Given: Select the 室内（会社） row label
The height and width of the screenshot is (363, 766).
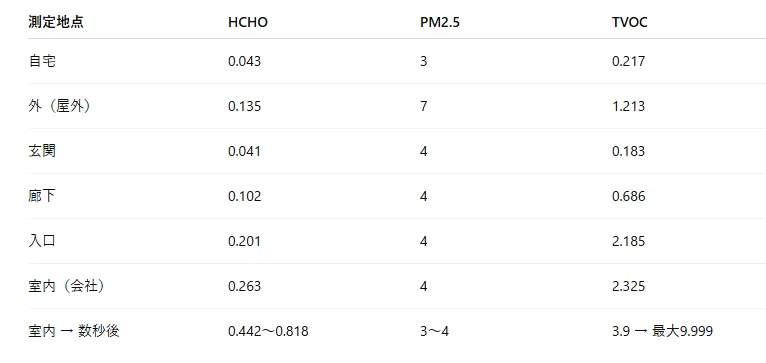Looking at the screenshot, I should [66, 286].
